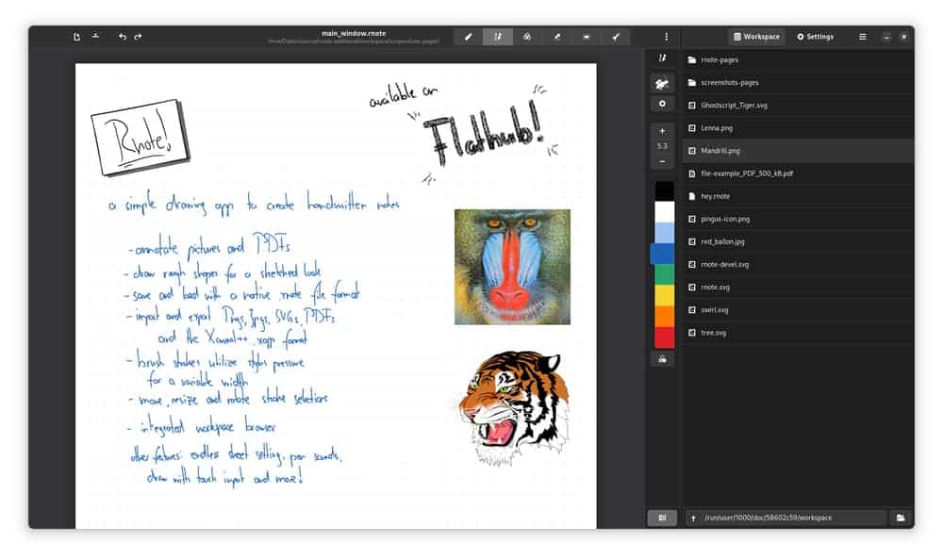Select the Eraser tool
Image resolution: width=943 pixels, height=560 pixels.
click(557, 37)
